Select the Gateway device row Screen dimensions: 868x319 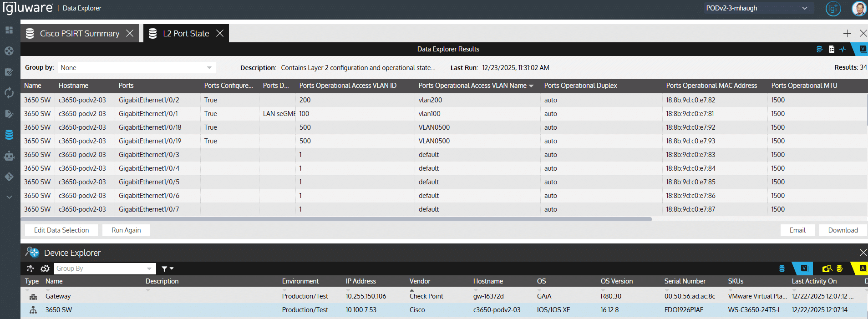click(444, 296)
